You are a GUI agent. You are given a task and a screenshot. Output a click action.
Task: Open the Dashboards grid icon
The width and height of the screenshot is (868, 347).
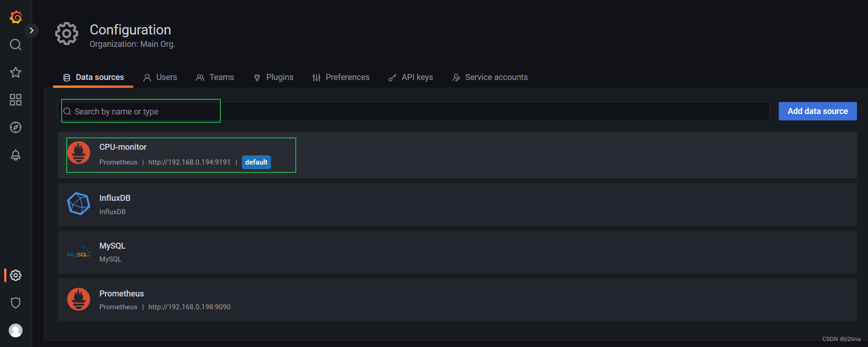[x=16, y=100]
